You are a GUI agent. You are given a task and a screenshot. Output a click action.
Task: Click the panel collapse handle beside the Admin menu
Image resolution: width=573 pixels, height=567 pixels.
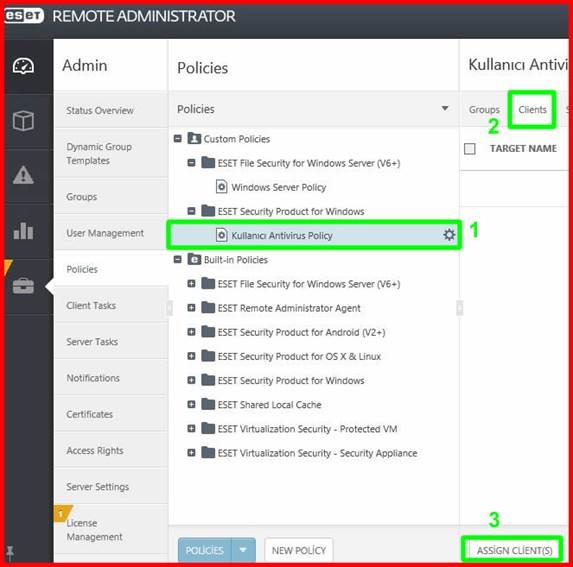click(x=169, y=308)
